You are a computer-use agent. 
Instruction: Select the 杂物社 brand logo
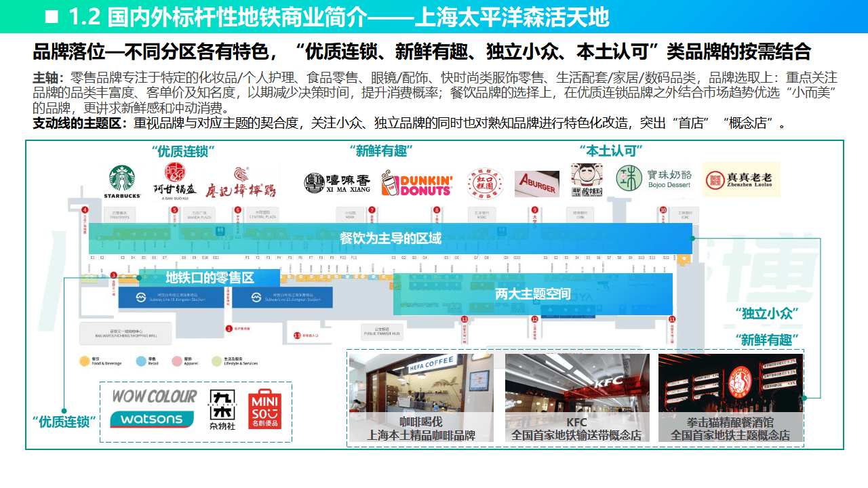pyautogui.click(x=222, y=411)
